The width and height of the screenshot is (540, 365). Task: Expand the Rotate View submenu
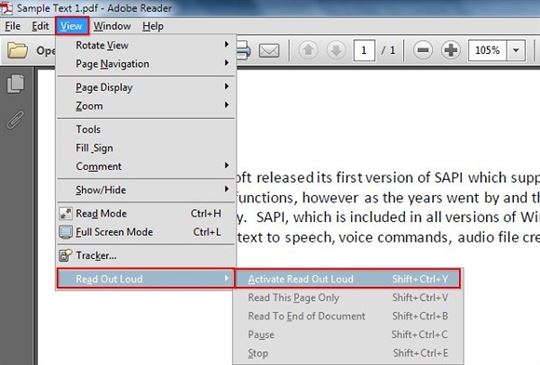(146, 45)
